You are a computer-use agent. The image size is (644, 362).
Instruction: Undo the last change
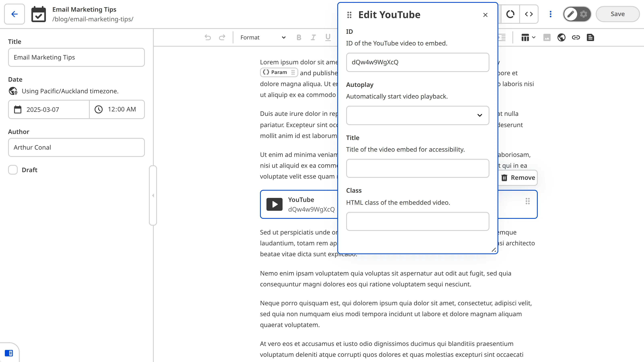pos(207,37)
